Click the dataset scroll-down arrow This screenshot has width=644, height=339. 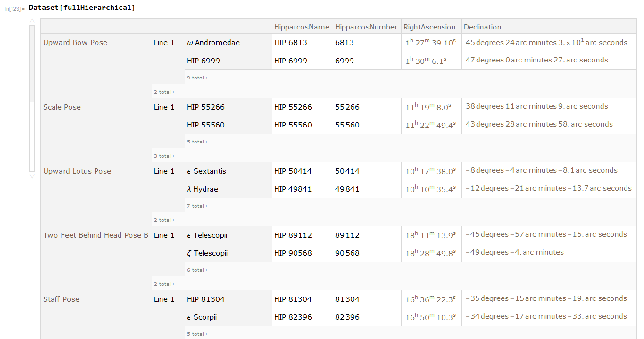coord(32,176)
